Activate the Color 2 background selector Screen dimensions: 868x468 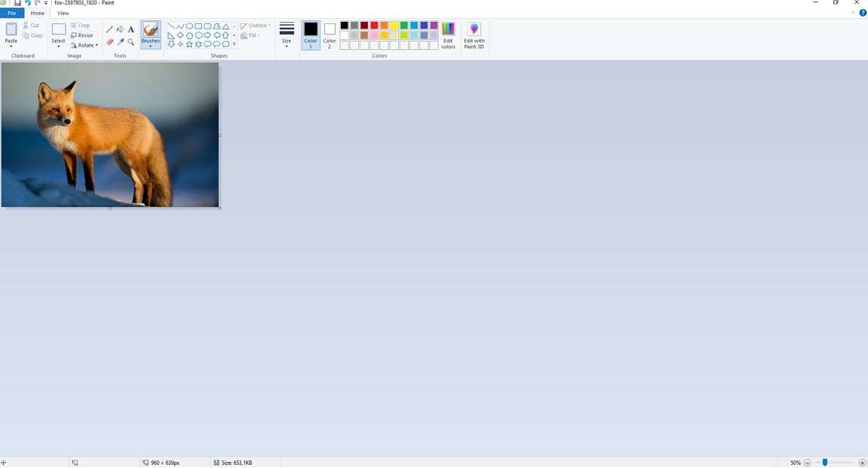[x=330, y=35]
